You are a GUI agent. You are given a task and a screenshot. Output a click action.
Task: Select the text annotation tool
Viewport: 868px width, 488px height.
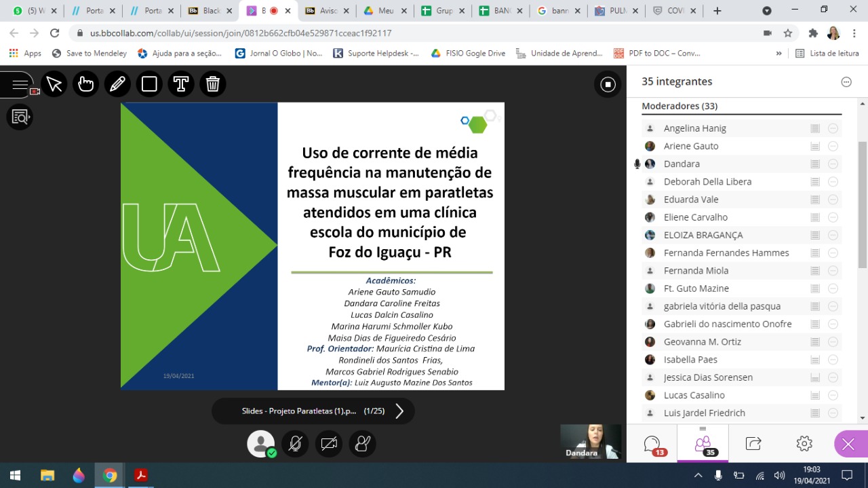tap(181, 84)
